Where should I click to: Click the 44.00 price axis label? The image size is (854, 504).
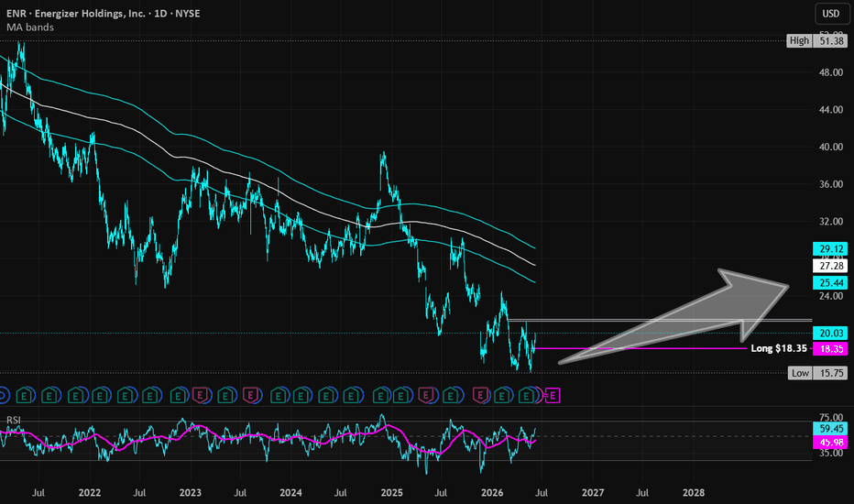click(x=831, y=110)
